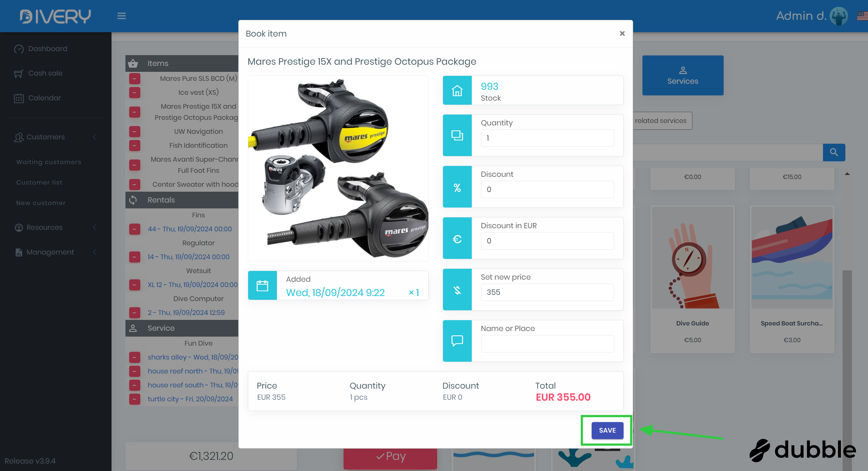Click the Services button
Screen dimensions: 868x471
pyautogui.click(x=682, y=76)
